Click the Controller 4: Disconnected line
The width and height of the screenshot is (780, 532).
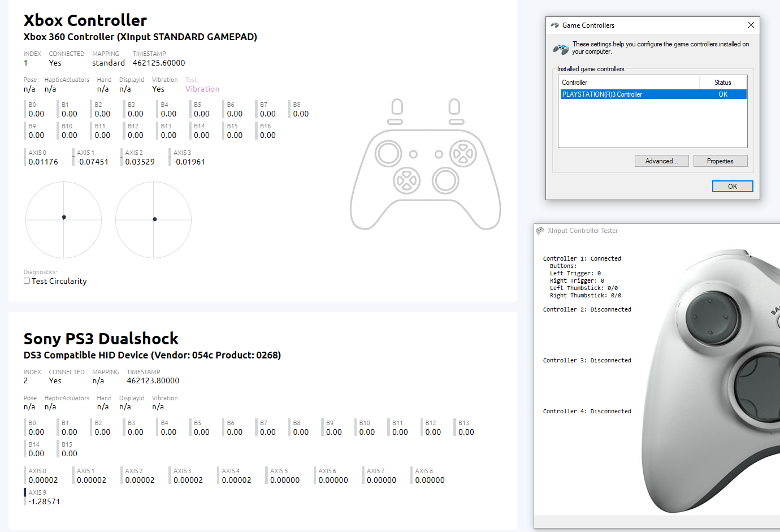(x=587, y=411)
